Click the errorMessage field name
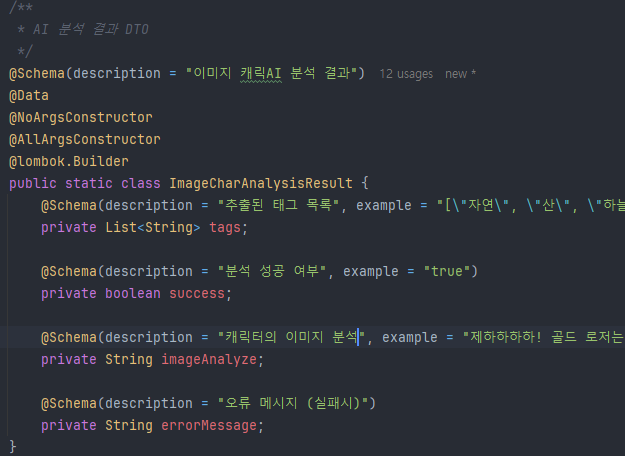This screenshot has height=456, width=625. pyautogui.click(x=210, y=426)
